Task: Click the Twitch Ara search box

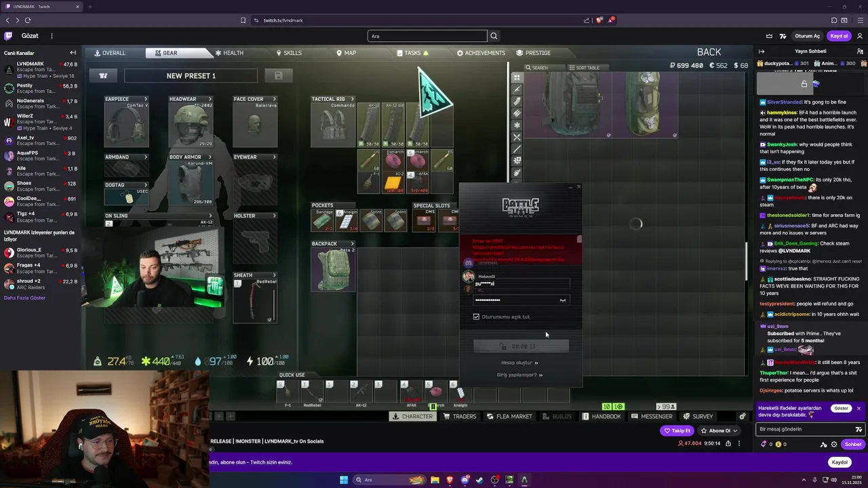Action: pyautogui.click(x=427, y=36)
